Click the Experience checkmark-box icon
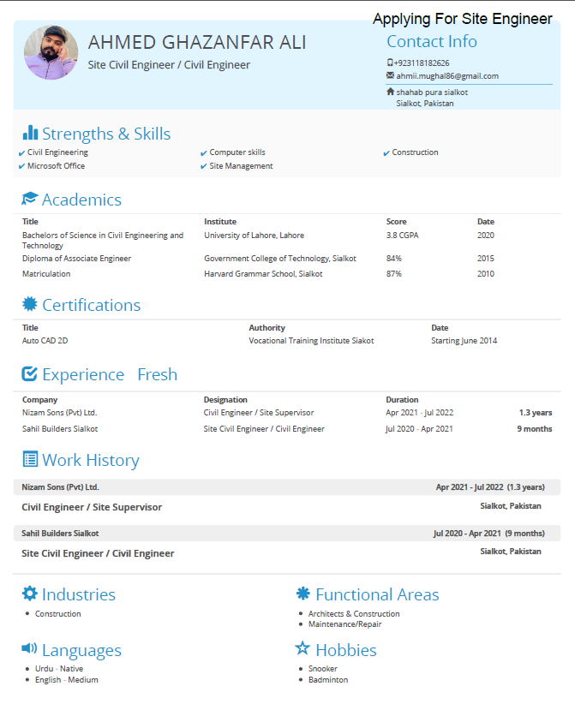 (x=30, y=374)
